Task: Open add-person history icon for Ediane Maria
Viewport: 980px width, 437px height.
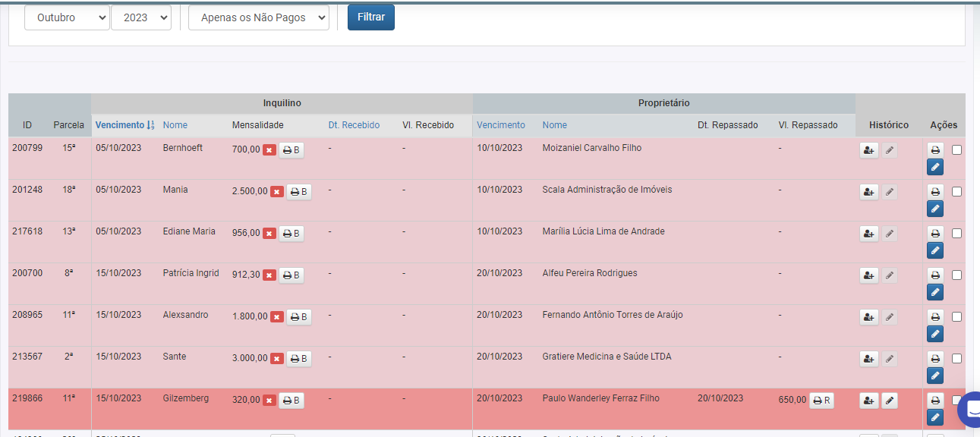Action: [868, 234]
